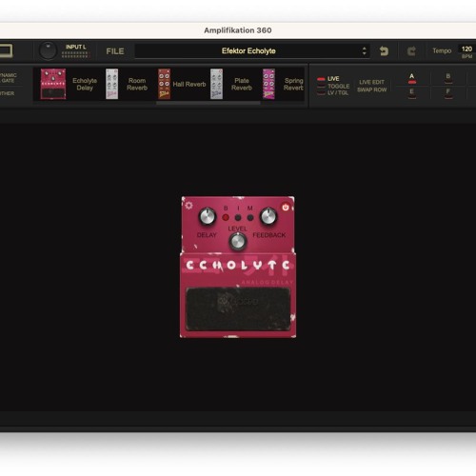476x476 pixels.
Task: Select the Spring Reverb pedal thumbnail
Action: click(x=268, y=84)
